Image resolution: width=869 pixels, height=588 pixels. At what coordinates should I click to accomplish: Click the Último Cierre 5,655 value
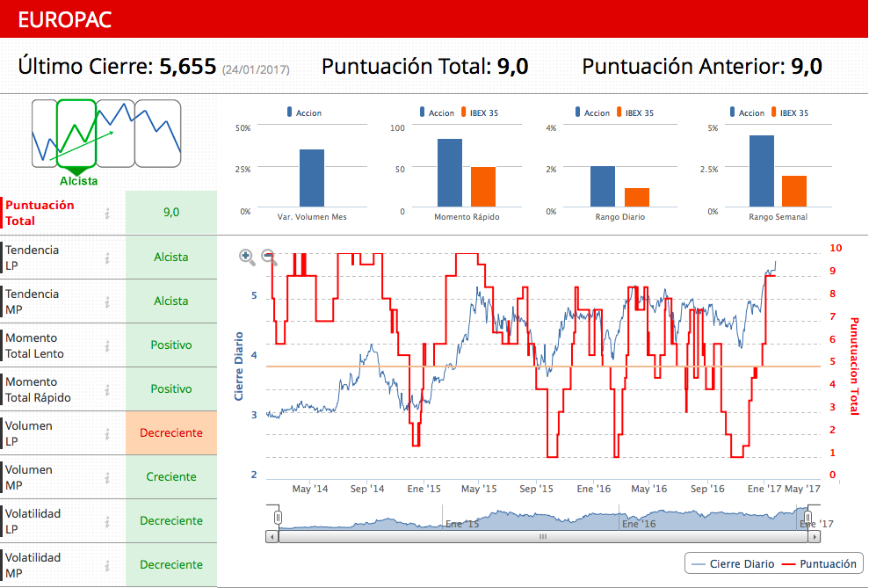tap(188, 67)
